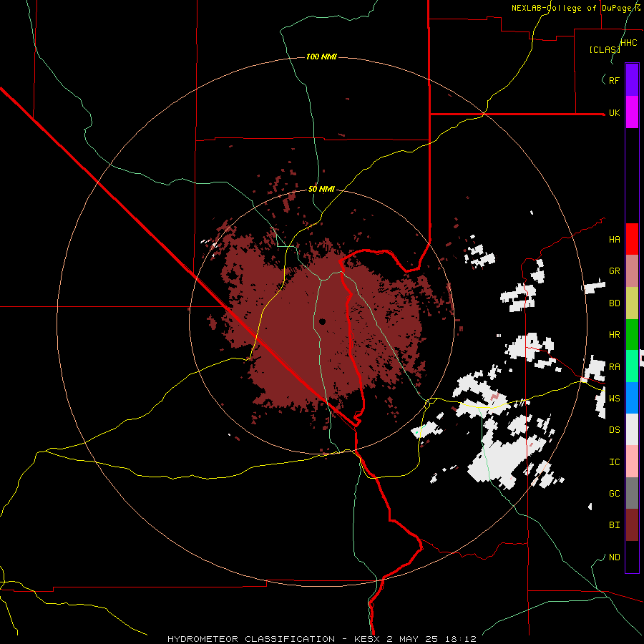644x644 pixels.
Task: Click the DS white legend swatch
Action: pyautogui.click(x=632, y=429)
